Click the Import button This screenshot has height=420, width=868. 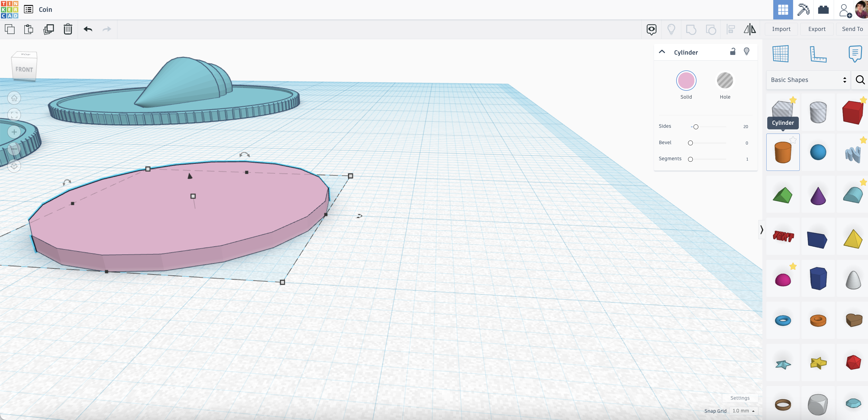(x=781, y=29)
